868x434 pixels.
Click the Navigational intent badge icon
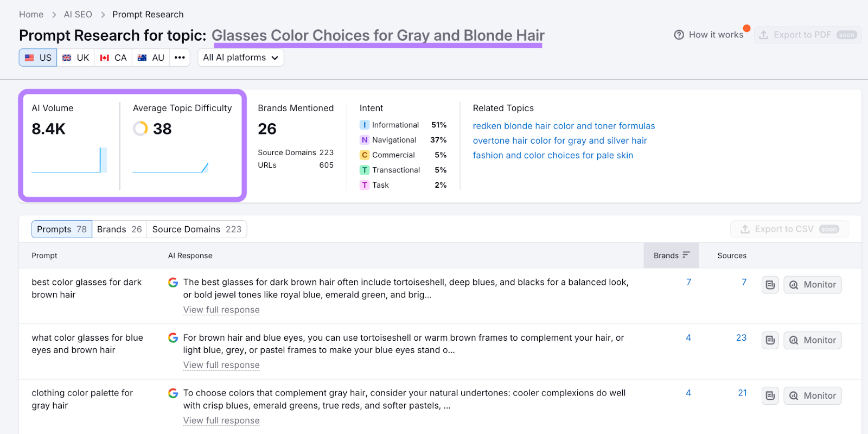click(365, 140)
